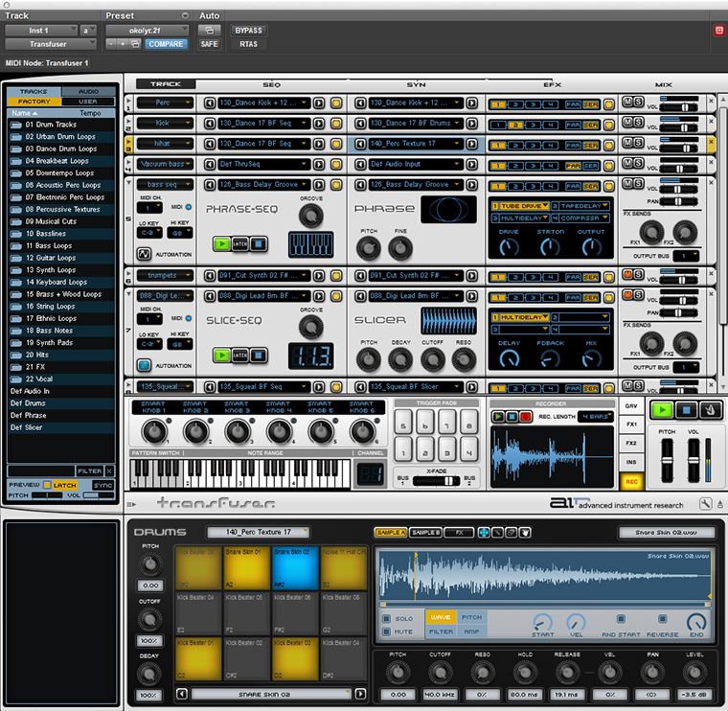Play the Phrase-Seq on the bass seq track
728x711 pixels.
pos(222,243)
